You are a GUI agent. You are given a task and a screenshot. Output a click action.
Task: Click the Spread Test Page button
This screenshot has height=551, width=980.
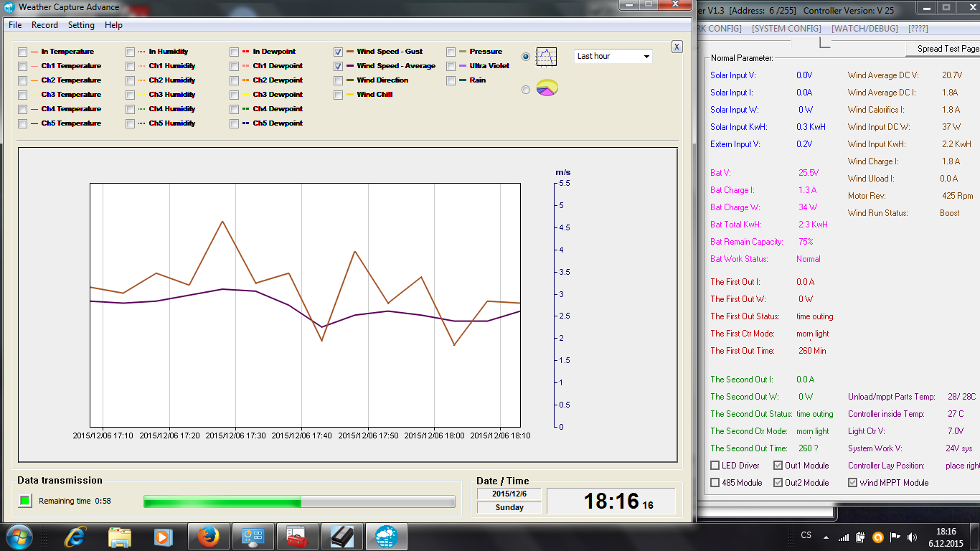(x=948, y=49)
